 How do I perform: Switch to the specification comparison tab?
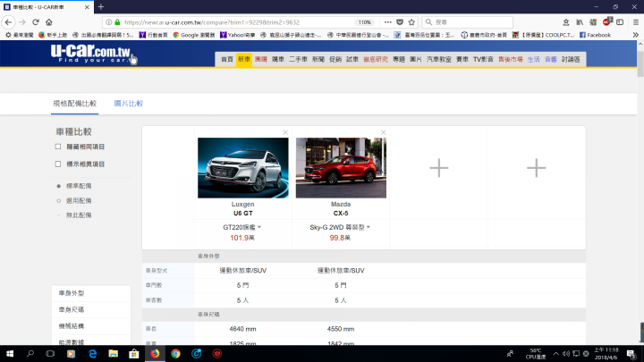(75, 104)
